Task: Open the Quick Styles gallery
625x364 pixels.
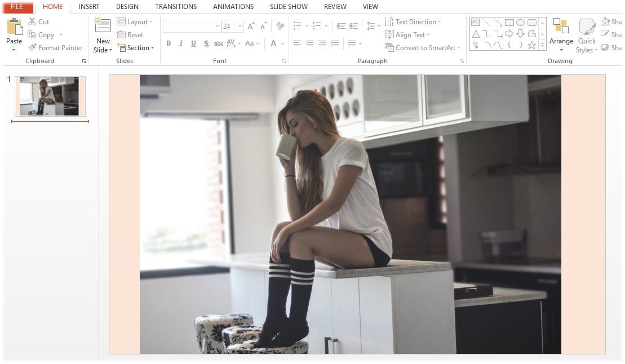Action: tap(587, 35)
